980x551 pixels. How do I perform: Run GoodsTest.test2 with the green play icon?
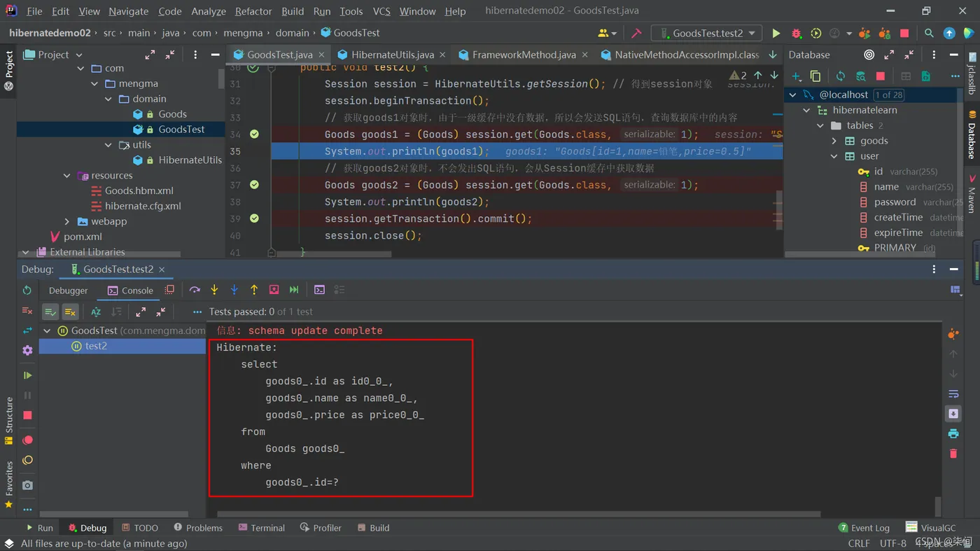click(x=776, y=33)
